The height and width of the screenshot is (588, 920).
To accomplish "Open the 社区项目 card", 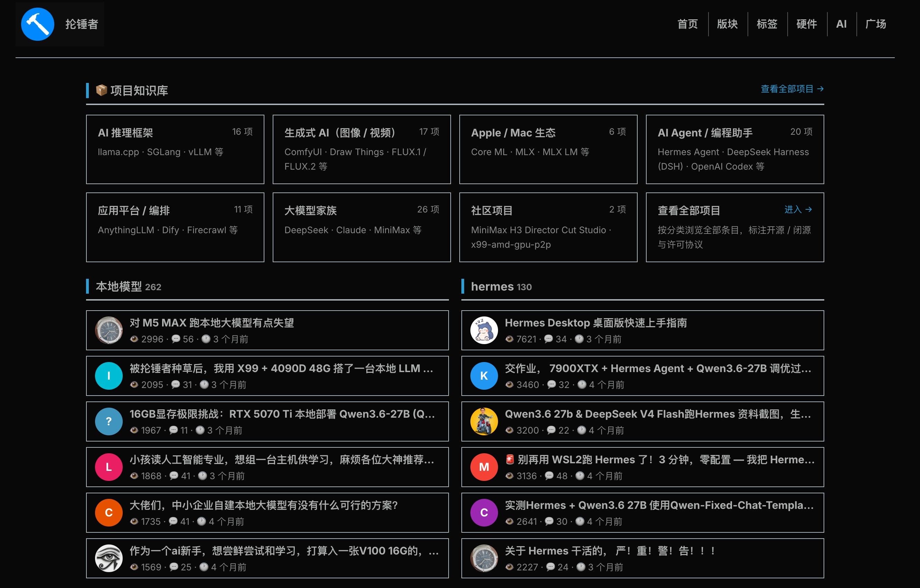I will pos(548,227).
